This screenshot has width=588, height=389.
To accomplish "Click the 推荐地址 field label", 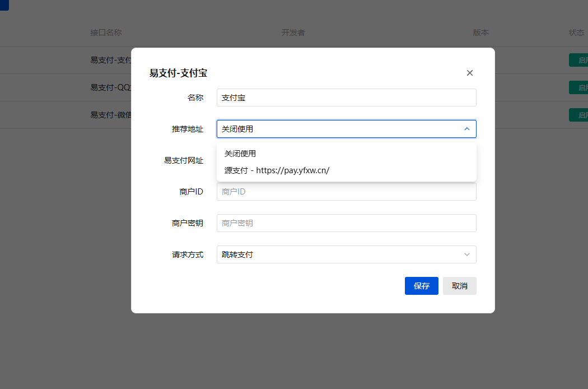I will coord(188,129).
